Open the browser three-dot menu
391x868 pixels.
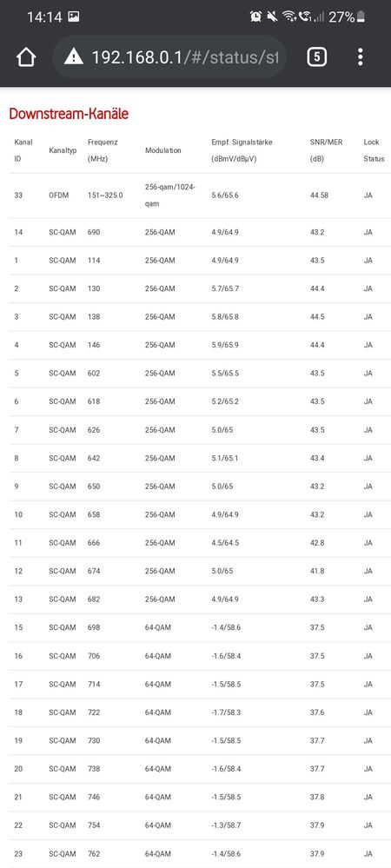pyautogui.click(x=361, y=56)
